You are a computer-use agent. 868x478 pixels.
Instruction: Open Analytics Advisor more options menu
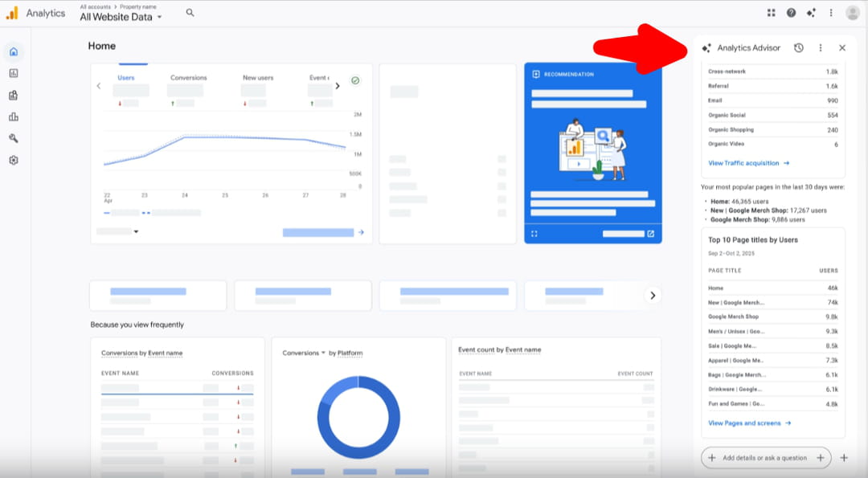[x=820, y=48]
